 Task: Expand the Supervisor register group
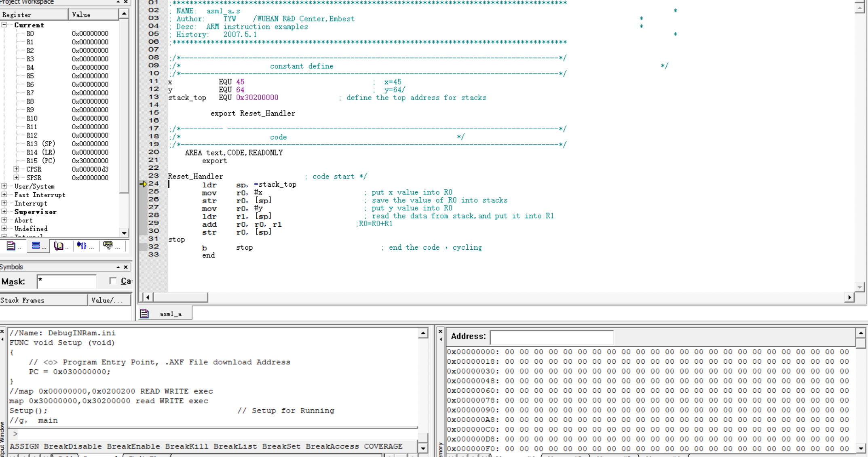point(4,212)
